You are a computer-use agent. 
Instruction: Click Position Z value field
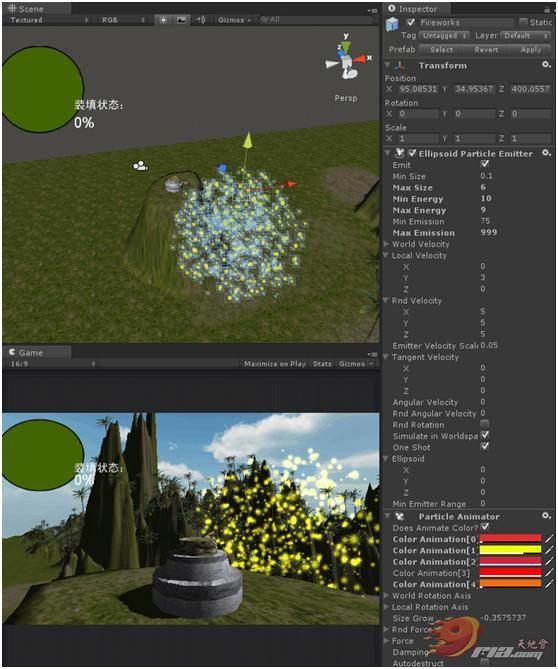[530, 89]
